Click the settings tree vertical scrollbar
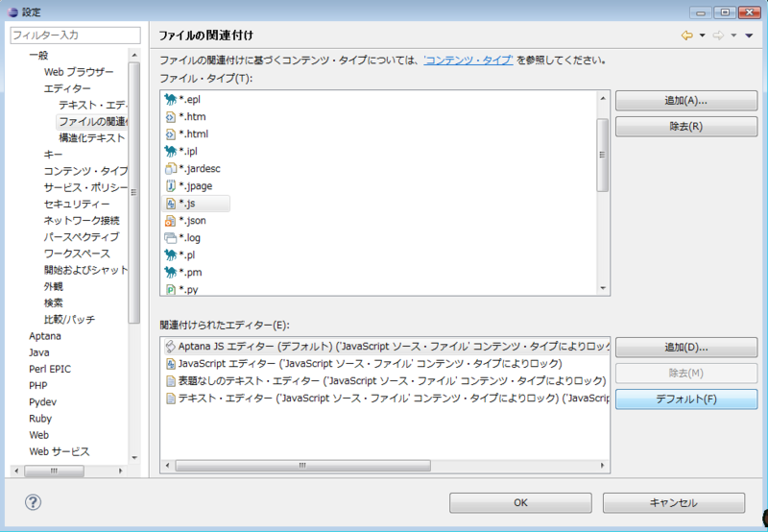The width and height of the screenshot is (768, 532). pyautogui.click(x=133, y=192)
